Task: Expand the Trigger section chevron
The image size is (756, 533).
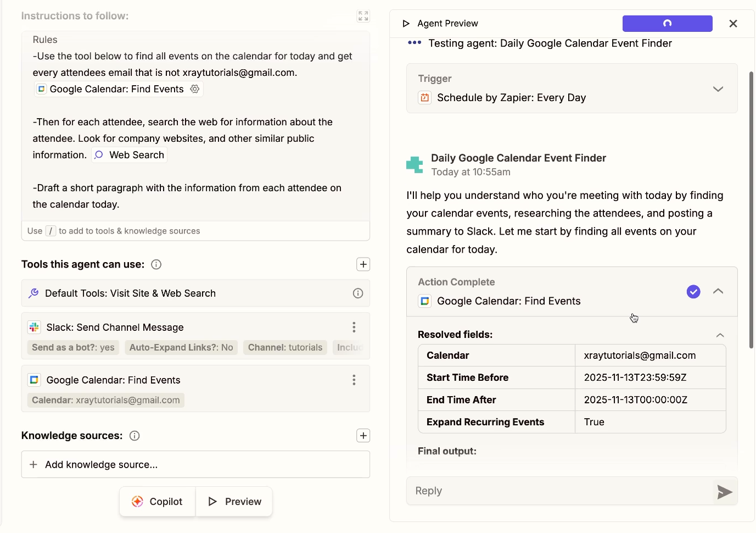Action: click(x=718, y=89)
